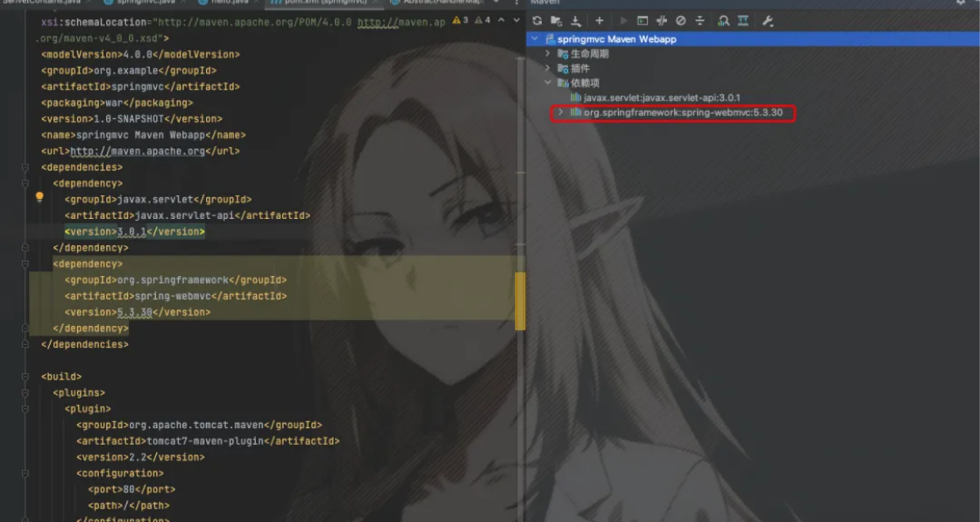Viewport: 980px width, 522px height.
Task: Open Maven settings wrench icon
Action: click(x=768, y=21)
